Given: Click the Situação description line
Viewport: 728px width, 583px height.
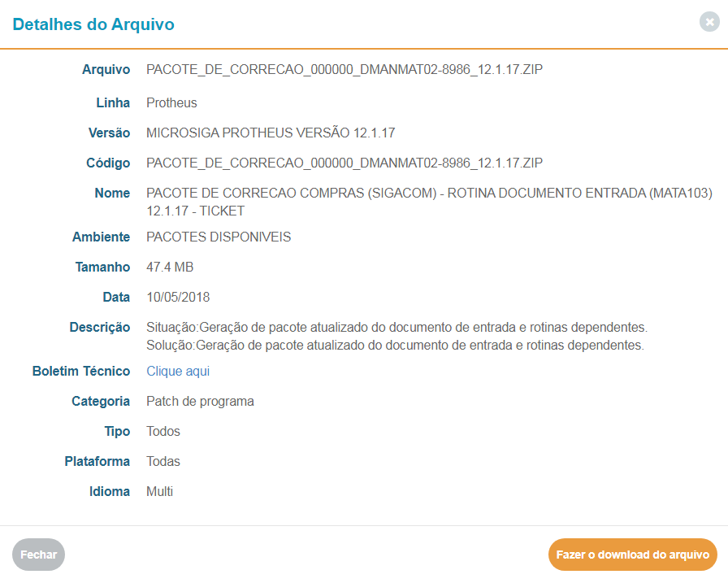Looking at the screenshot, I should point(396,328).
